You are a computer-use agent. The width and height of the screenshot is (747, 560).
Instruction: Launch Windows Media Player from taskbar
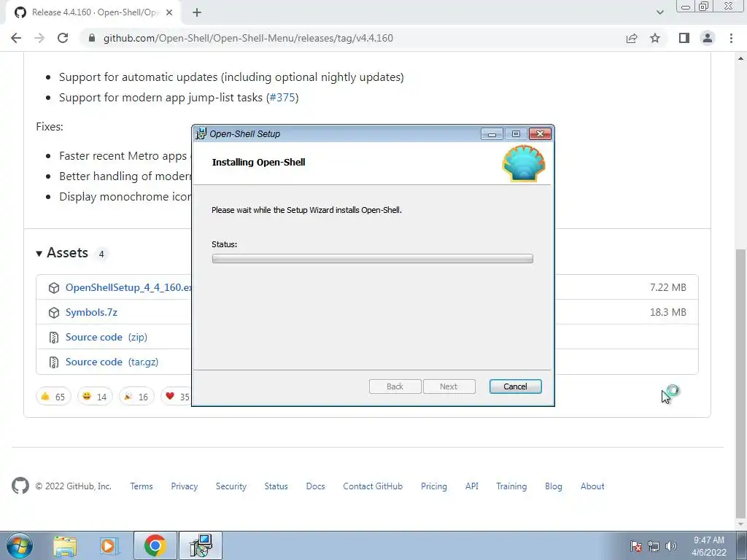pyautogui.click(x=109, y=546)
